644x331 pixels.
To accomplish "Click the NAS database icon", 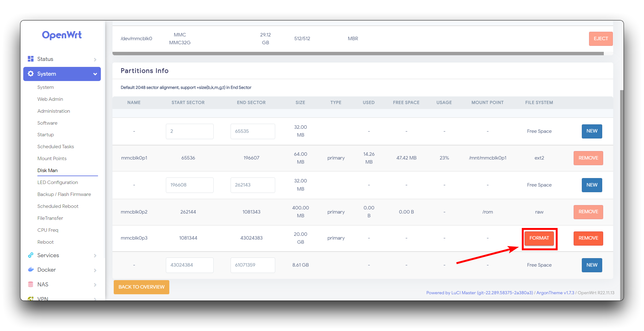I will click(x=30, y=285).
